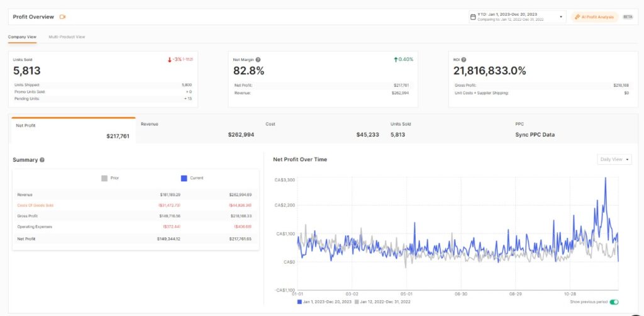Click the Net Profit Over Time chart title
The width and height of the screenshot is (644, 316).
click(x=300, y=159)
